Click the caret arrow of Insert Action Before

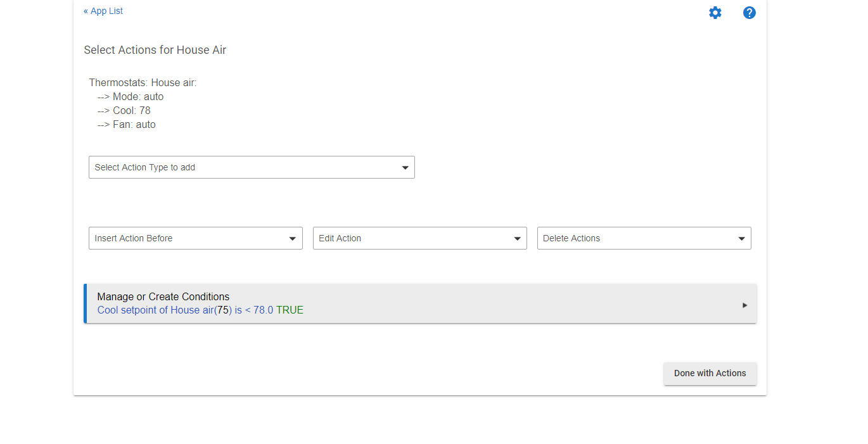point(293,239)
